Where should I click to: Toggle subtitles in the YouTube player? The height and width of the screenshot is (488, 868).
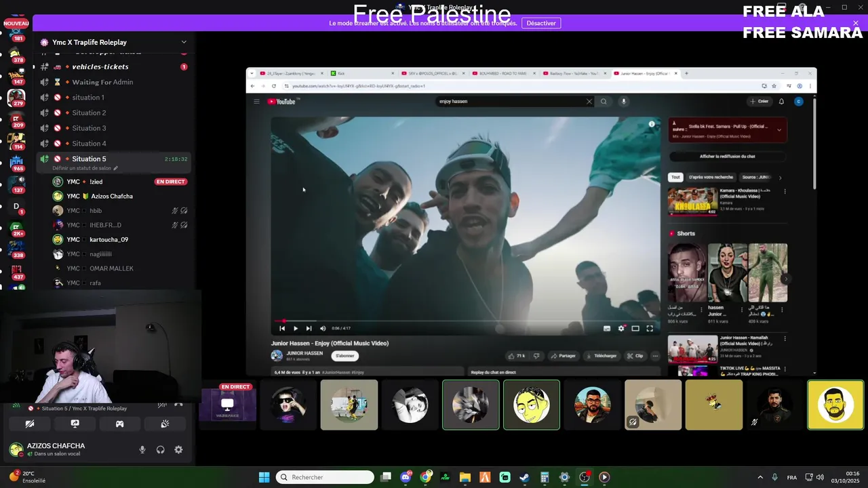point(607,328)
